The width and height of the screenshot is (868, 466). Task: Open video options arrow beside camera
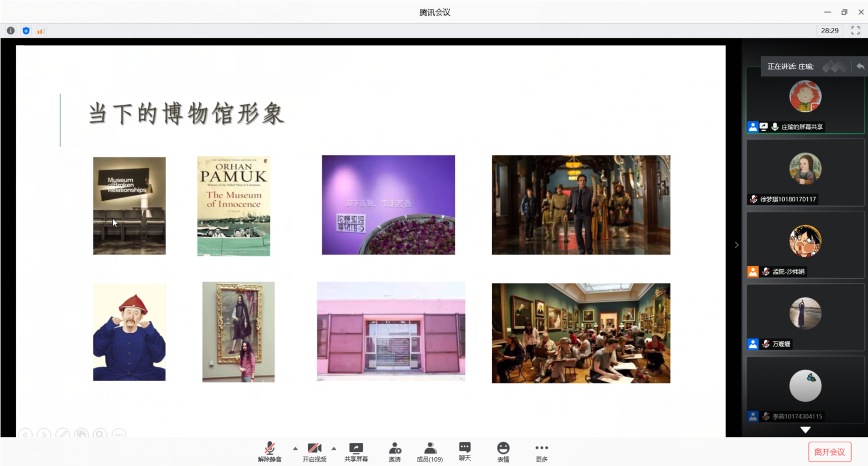334,449
